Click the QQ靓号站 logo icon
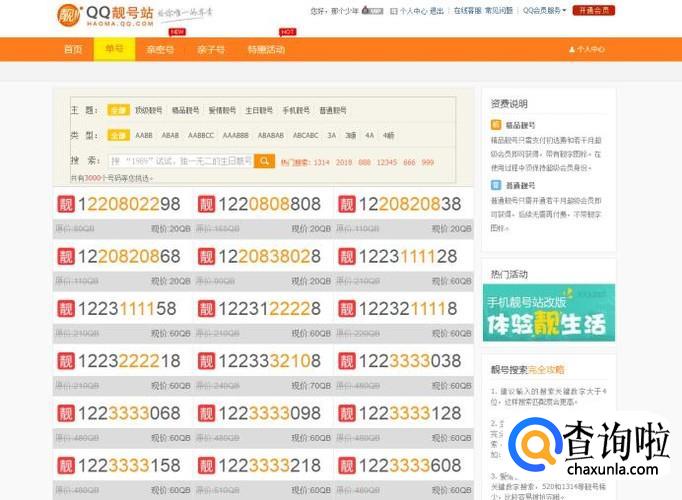Viewport: 682px width, 500px height. tap(68, 15)
